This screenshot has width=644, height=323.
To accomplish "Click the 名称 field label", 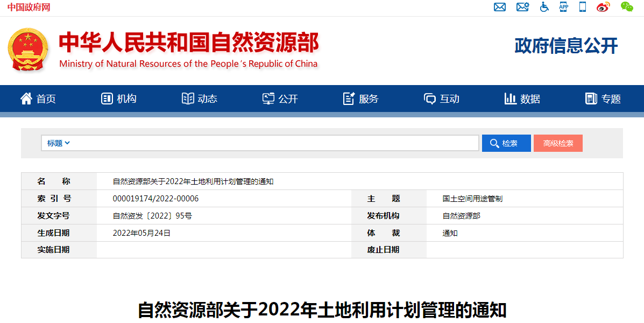I will click(54, 181).
